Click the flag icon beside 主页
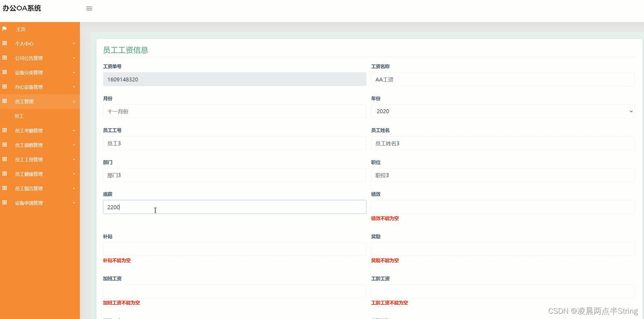Viewport: 644px width, 319px height. [4, 29]
